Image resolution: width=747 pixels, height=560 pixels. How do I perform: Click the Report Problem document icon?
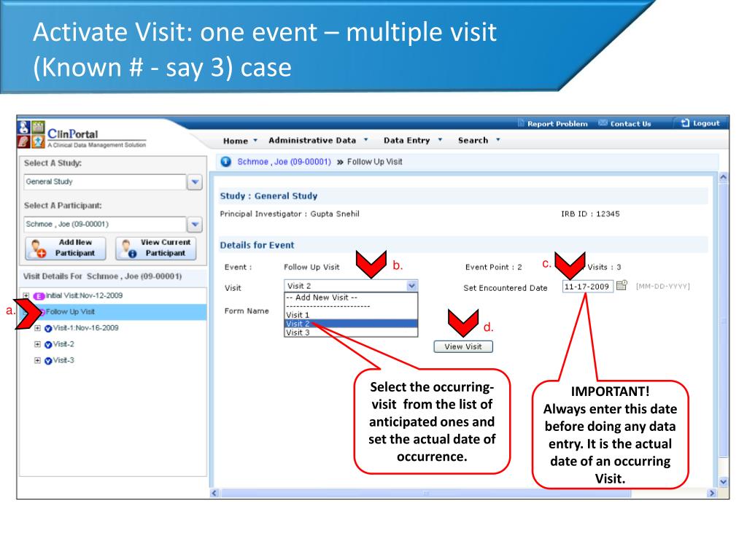click(521, 123)
